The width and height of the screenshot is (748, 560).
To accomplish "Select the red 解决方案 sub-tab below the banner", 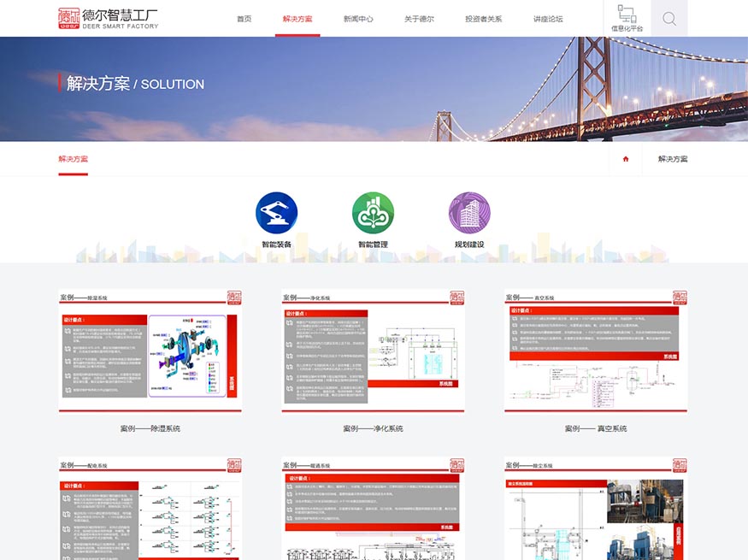I will pyautogui.click(x=73, y=159).
